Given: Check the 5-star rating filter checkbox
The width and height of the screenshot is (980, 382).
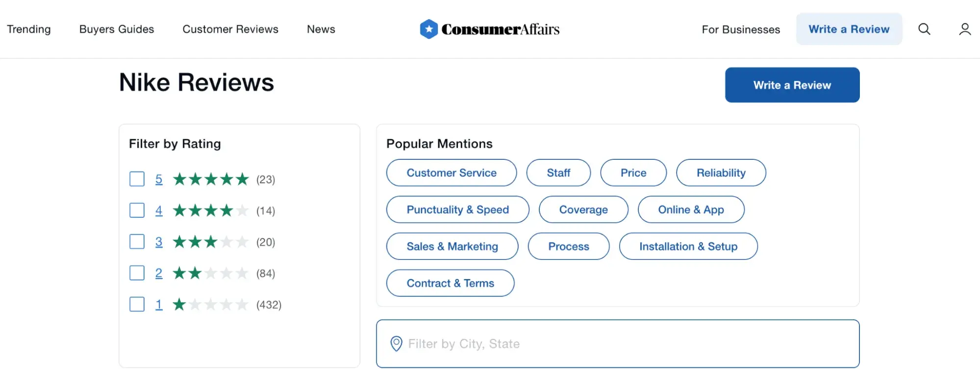Looking at the screenshot, I should [136, 179].
